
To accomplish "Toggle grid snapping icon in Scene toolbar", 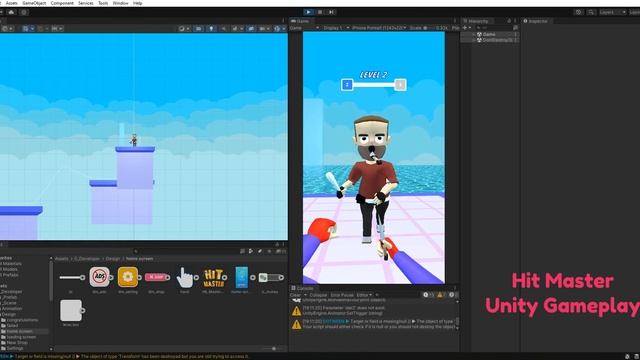I will click(x=41, y=29).
